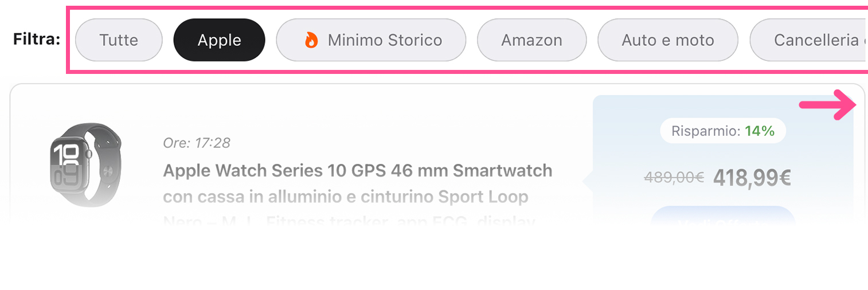Click the Risparmio savings badge
Viewport: 868px width, 290px height.
pos(723,131)
